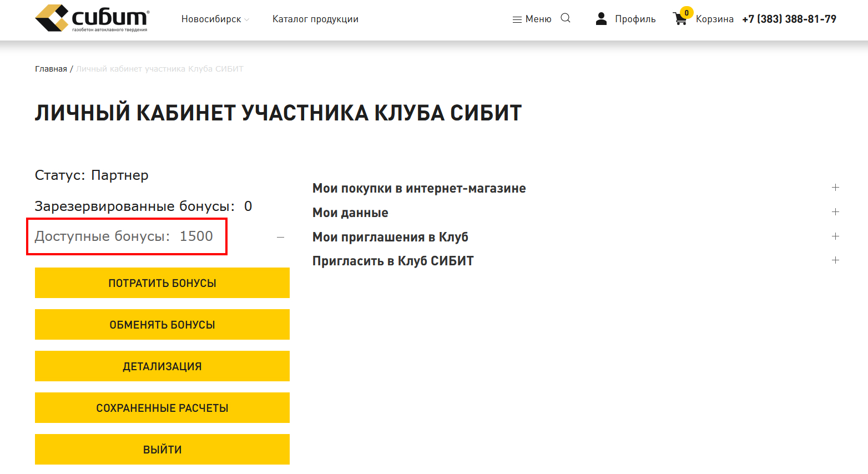Image resolution: width=868 pixels, height=474 pixels.
Task: Click the ОБМЕНЯТЬ БОНУСЫ button
Action: tap(162, 325)
